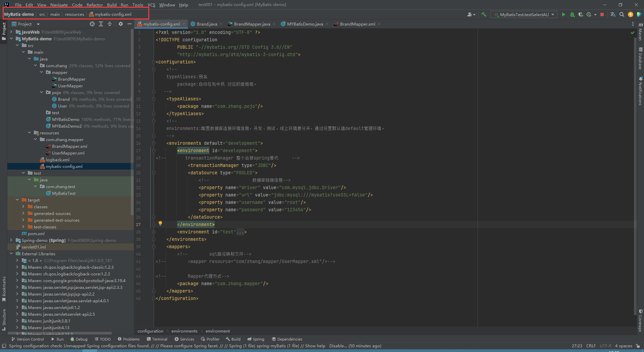Open the Refactor menu
The image size is (644, 352).
(95, 5)
